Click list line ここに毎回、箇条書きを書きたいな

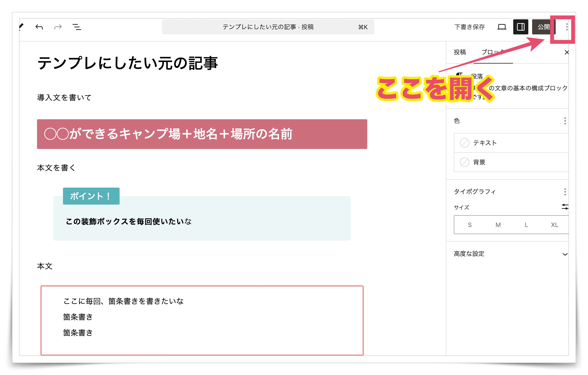[x=123, y=301]
